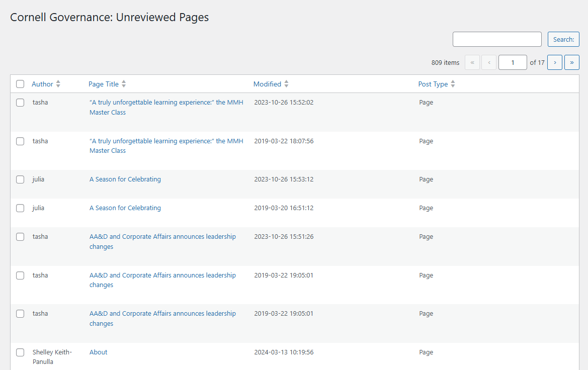Screen dimensions: 588x370
Task: Click the 'of 17' page total text
Action: pos(537,63)
